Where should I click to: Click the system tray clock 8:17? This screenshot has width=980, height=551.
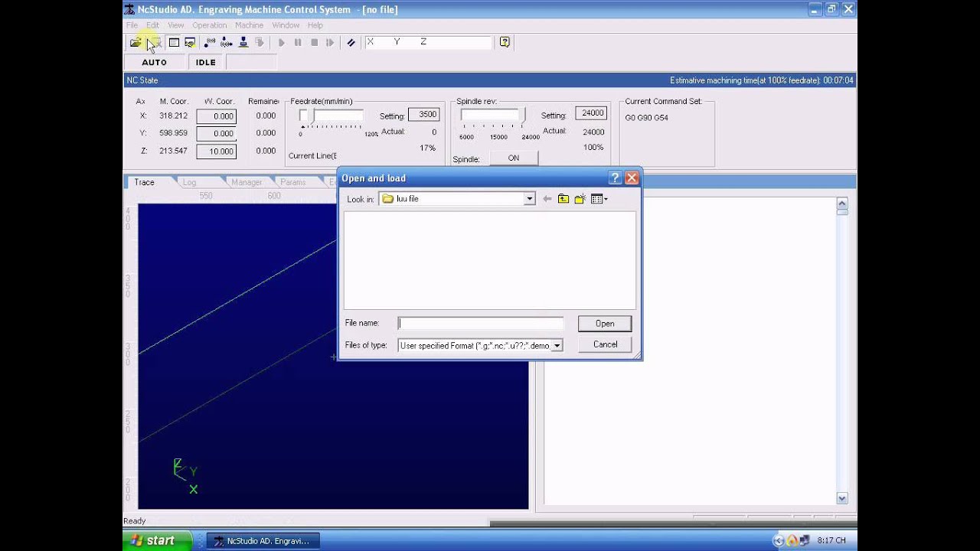(x=831, y=540)
